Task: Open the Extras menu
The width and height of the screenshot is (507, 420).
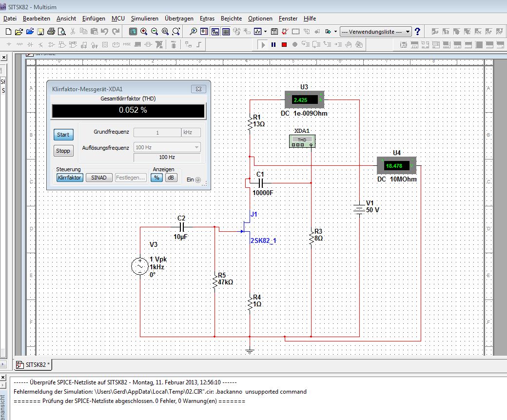Action: click(207, 19)
